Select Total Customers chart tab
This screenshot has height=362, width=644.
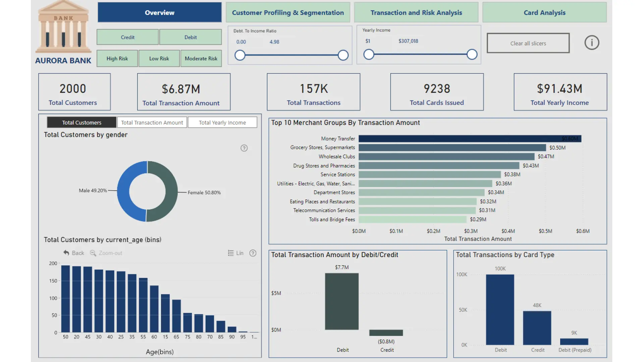tap(82, 122)
